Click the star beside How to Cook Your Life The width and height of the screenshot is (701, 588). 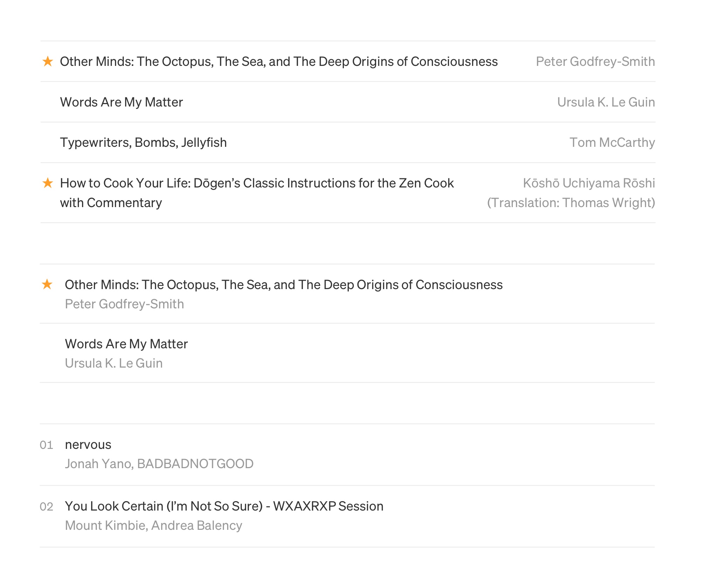click(x=48, y=183)
